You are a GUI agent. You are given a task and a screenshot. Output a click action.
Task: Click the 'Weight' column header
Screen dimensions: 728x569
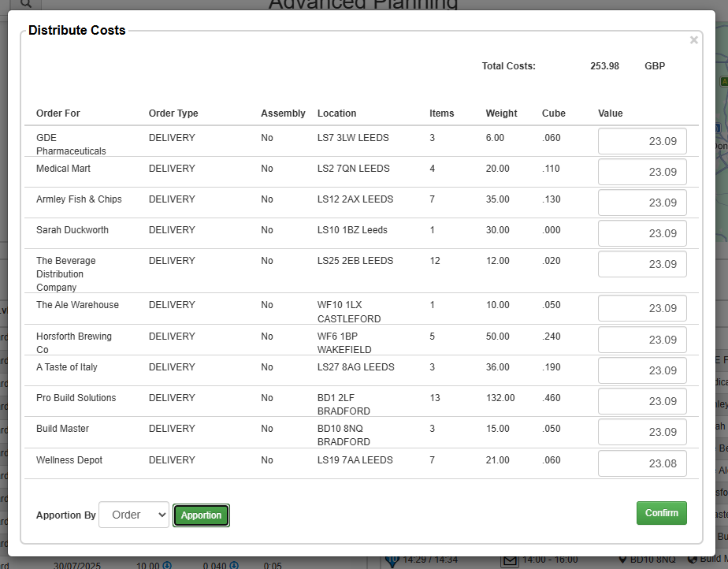pos(501,113)
